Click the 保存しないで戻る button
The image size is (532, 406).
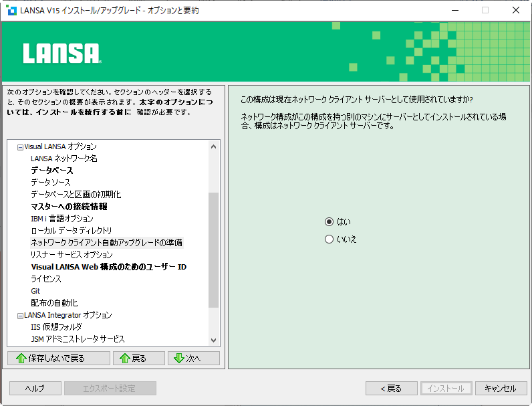59,358
